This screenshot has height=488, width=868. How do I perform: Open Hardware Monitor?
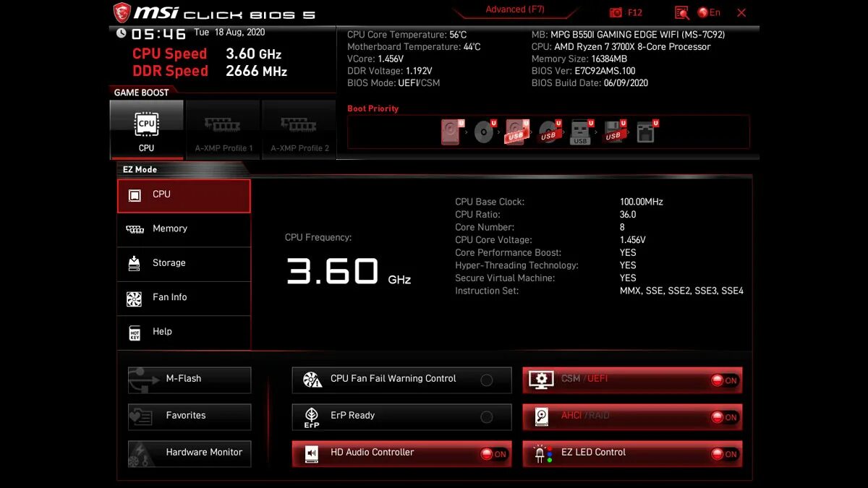(190, 453)
